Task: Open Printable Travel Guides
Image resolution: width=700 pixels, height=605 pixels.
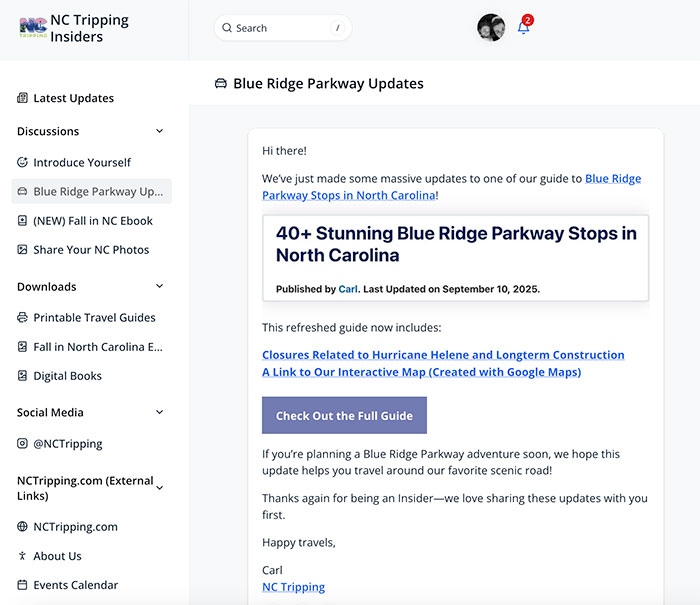Action: pos(94,317)
